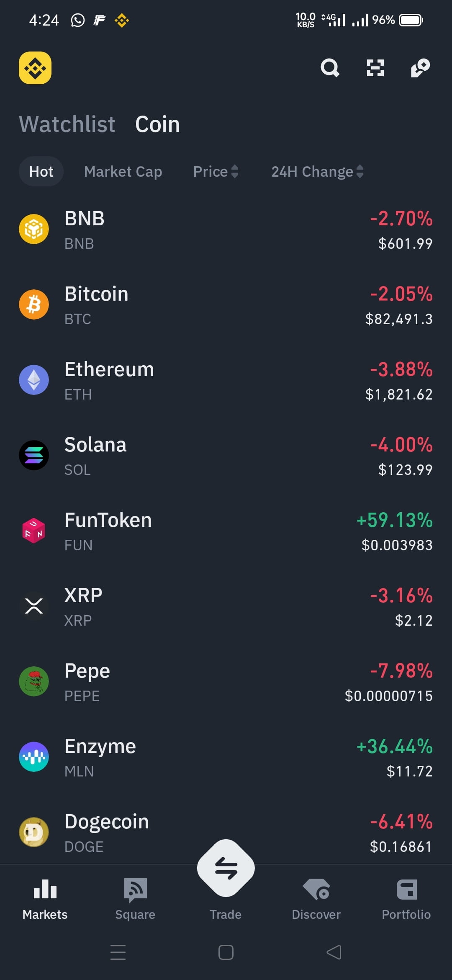Open the Discover icon

[316, 890]
